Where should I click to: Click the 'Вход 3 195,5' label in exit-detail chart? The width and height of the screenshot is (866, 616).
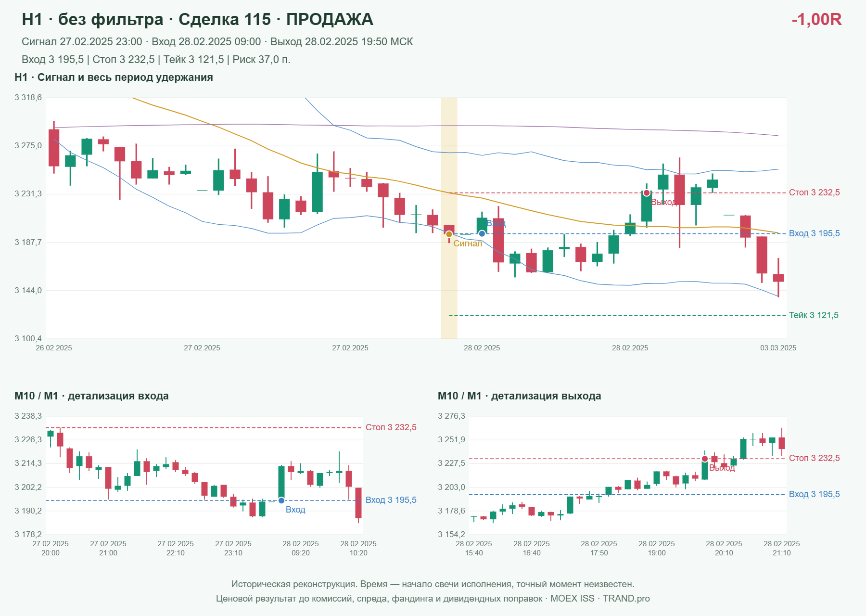coord(815,494)
